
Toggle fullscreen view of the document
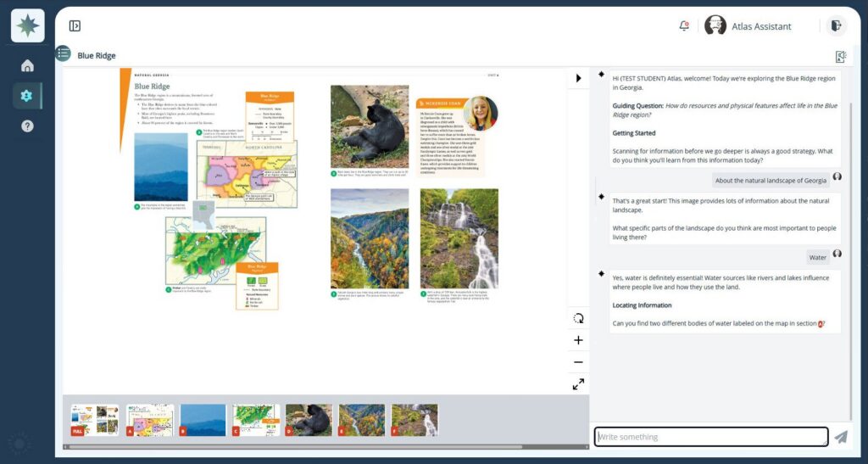pyautogui.click(x=578, y=384)
